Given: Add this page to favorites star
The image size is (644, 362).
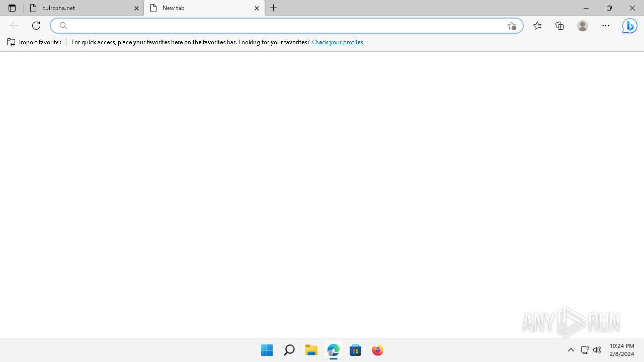Looking at the screenshot, I should pos(512,26).
